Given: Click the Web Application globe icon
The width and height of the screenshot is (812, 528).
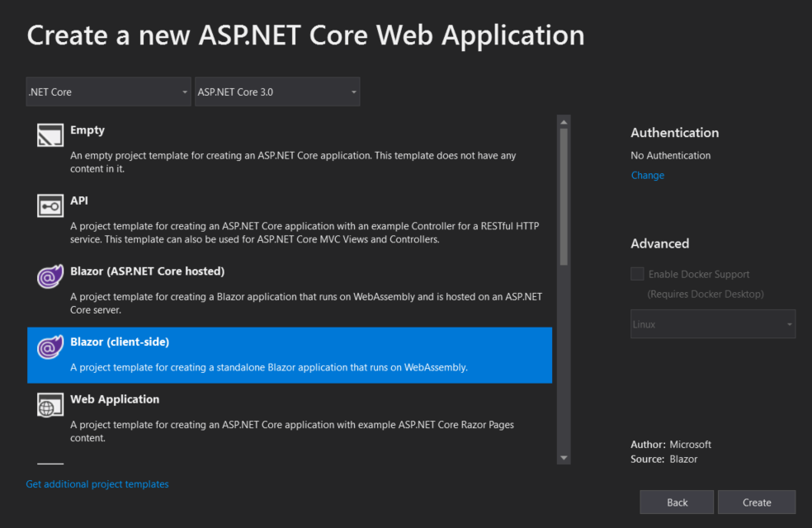Looking at the screenshot, I should (50, 405).
